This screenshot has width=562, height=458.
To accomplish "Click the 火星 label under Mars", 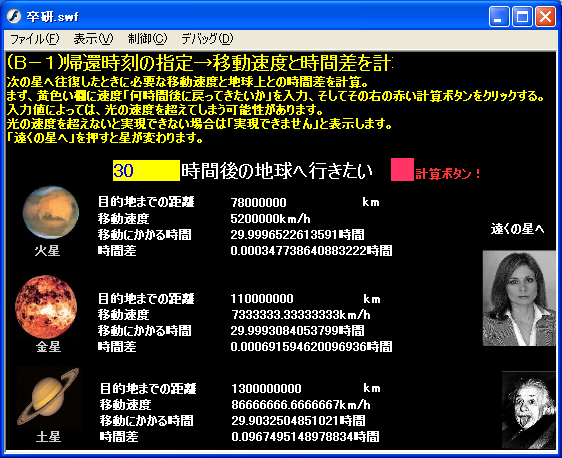I will (x=47, y=251).
